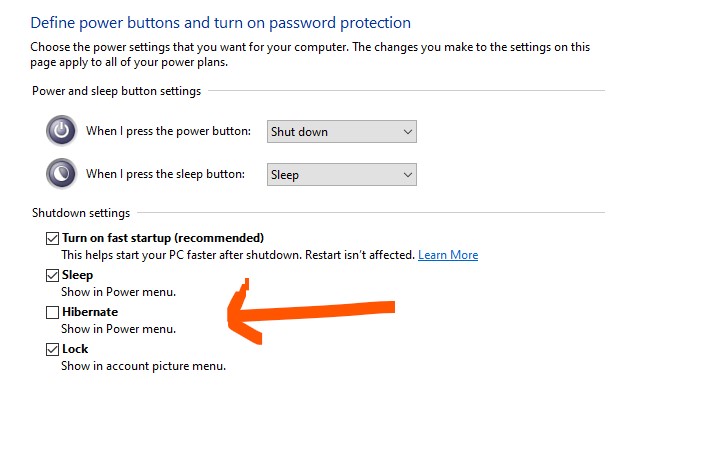Viewport: 722px width, 468px height.
Task: Open the sleep button action dropdown
Action: [x=342, y=175]
